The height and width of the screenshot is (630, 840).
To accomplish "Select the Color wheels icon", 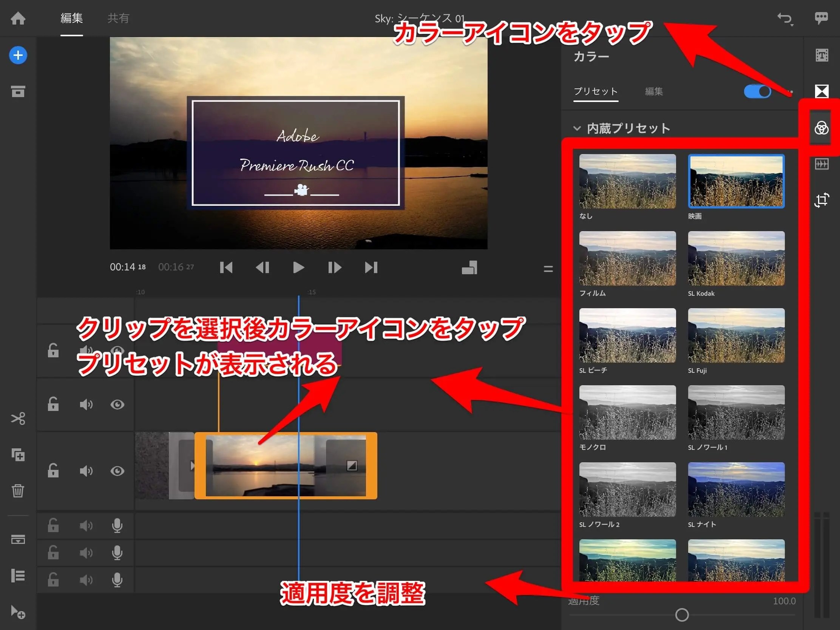I will point(821,128).
